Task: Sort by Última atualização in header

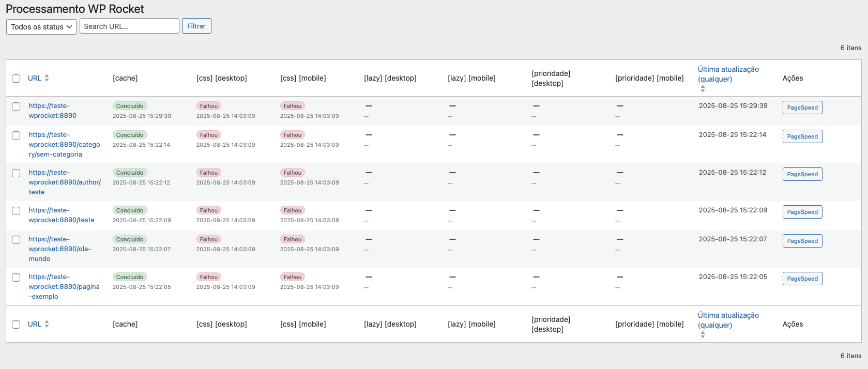Action: click(x=728, y=74)
